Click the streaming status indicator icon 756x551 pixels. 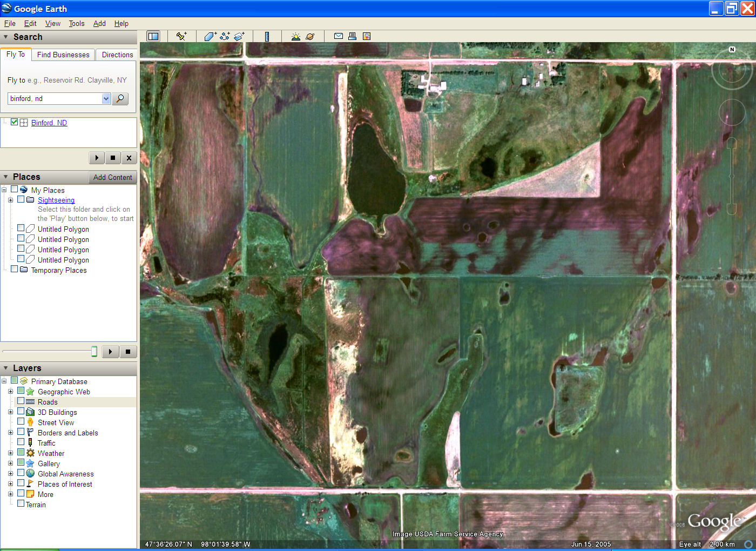pos(748,544)
